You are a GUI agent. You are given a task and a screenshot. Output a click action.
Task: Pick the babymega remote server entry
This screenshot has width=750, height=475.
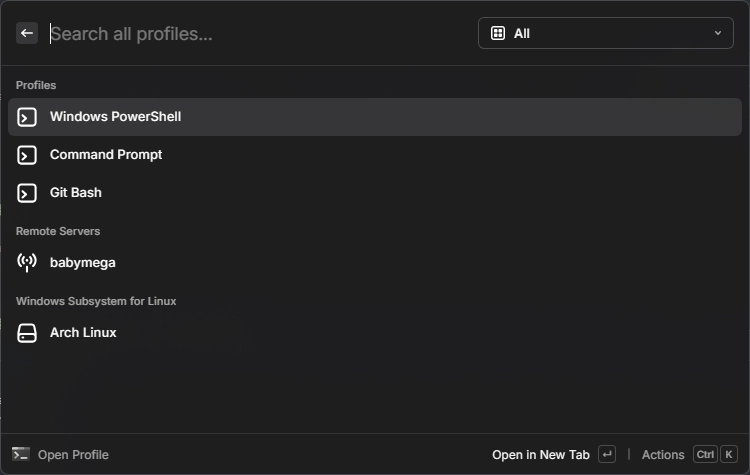[x=83, y=263]
